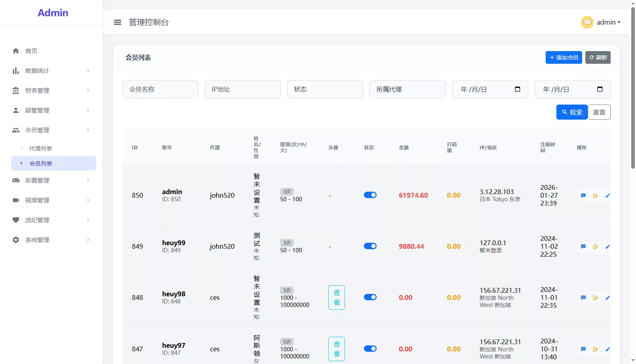Click the hamburger menu icon next to 管理控制台

pos(117,22)
